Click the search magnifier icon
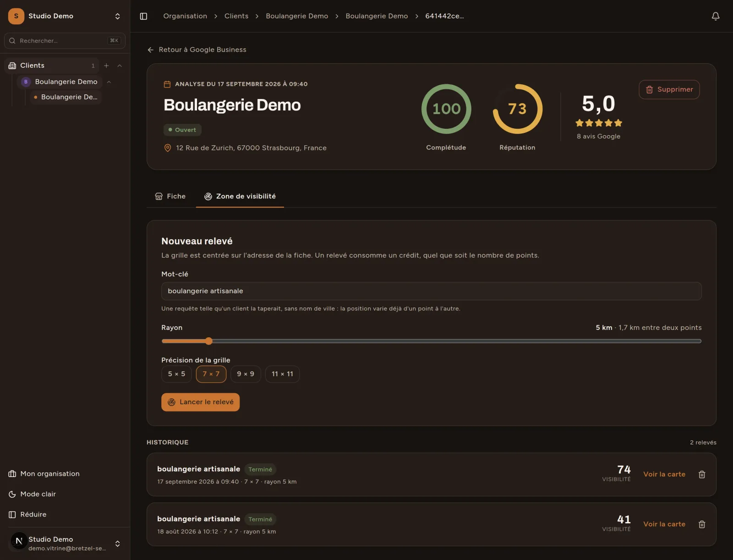 [12, 41]
